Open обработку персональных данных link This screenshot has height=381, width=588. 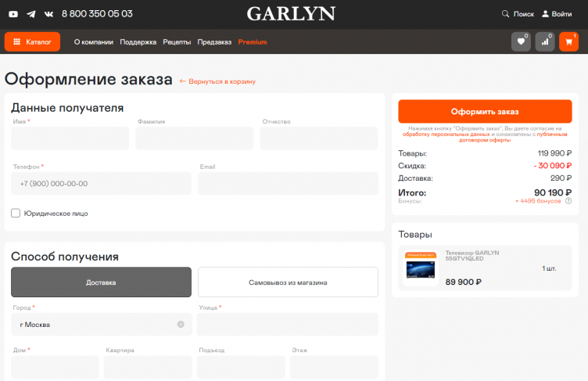(x=446, y=135)
